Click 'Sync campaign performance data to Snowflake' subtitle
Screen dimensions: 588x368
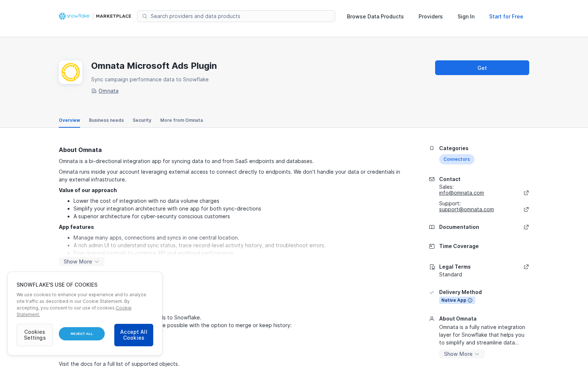(x=150, y=79)
